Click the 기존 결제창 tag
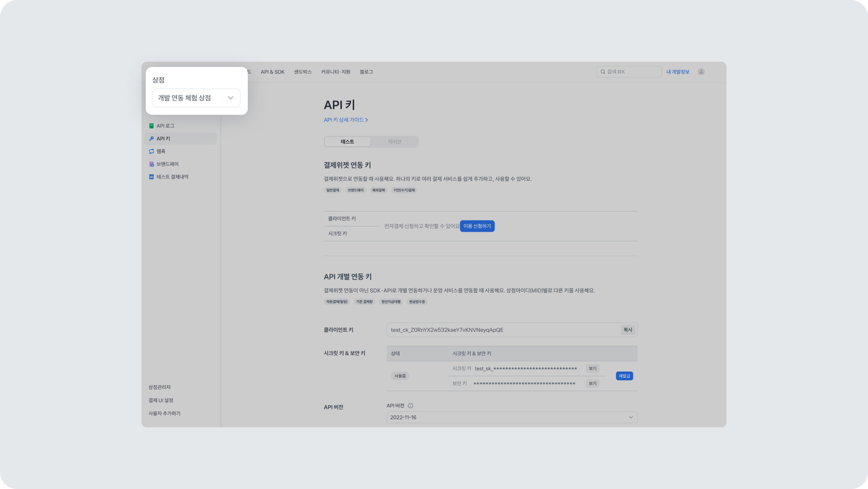The image size is (868, 489). [x=364, y=302]
